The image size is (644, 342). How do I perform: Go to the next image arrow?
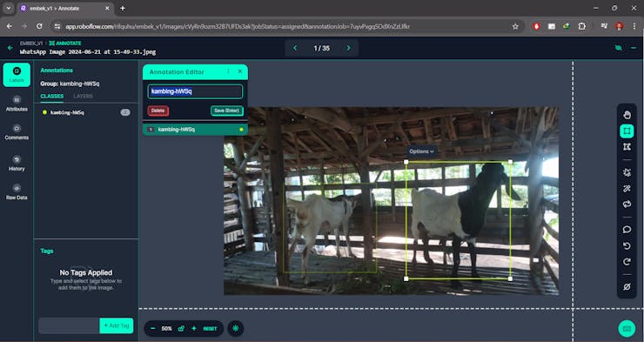tap(349, 48)
